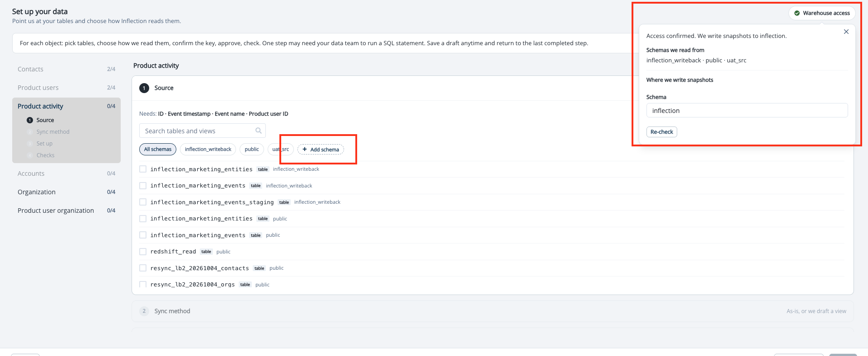Viewport: 868px width, 356px height.
Task: Click the redshift_read table name
Action: (x=173, y=252)
